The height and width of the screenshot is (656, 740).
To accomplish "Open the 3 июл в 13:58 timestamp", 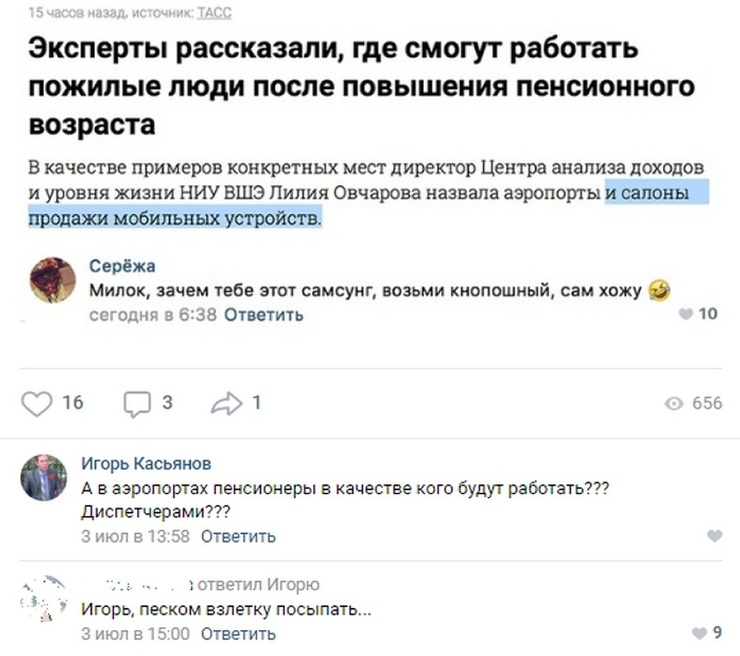I will point(135,537).
